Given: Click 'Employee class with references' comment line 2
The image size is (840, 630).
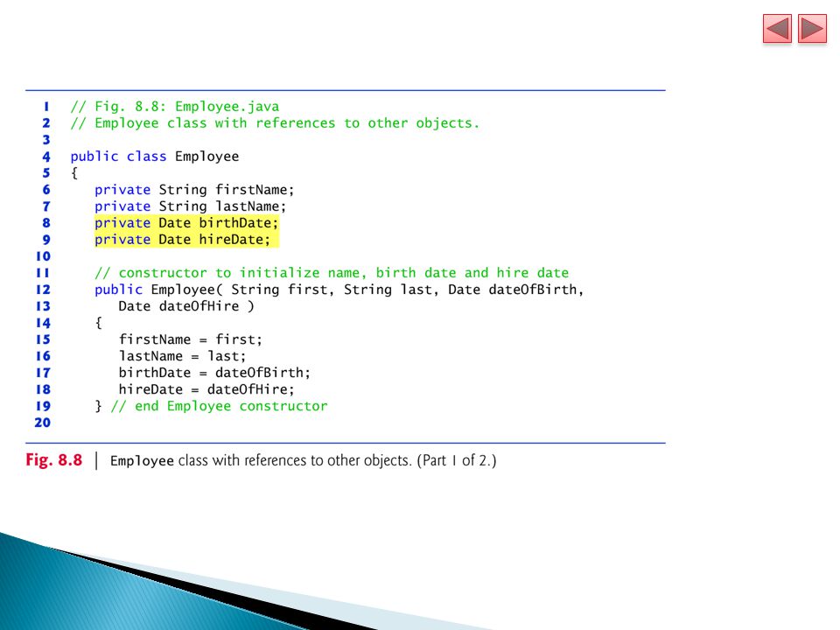Looking at the screenshot, I should (x=275, y=123).
